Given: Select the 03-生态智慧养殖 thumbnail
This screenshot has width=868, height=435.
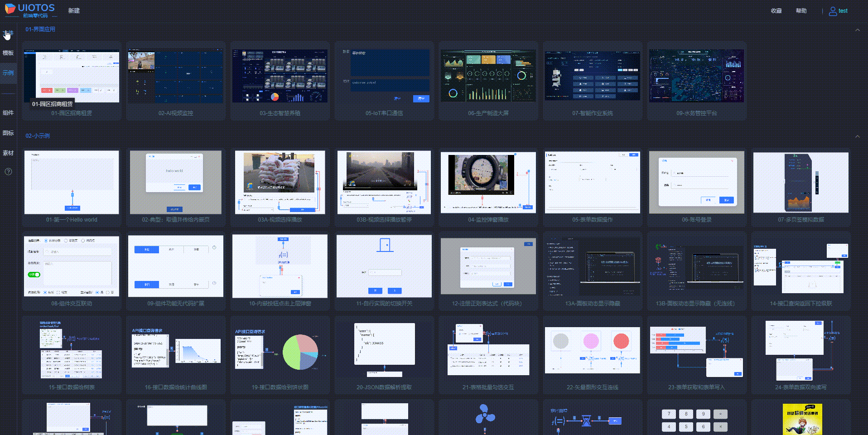Looking at the screenshot, I should [280, 76].
